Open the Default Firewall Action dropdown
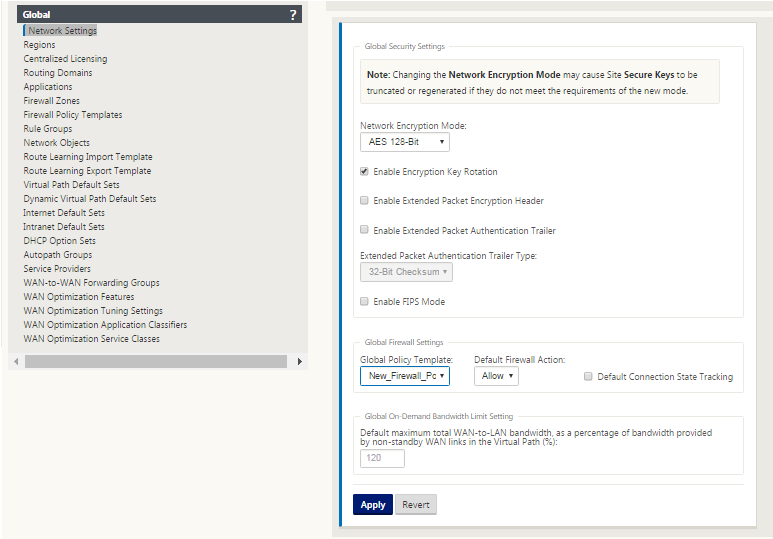The height and width of the screenshot is (539, 773). coord(496,376)
